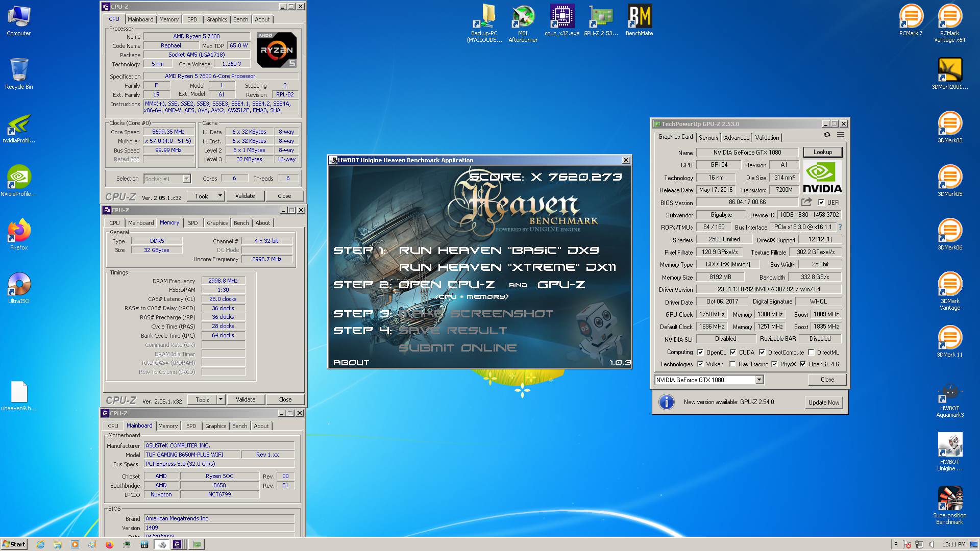This screenshot has width=980, height=551.
Task: Open the Backup-PC folder shortcut
Action: tap(484, 23)
